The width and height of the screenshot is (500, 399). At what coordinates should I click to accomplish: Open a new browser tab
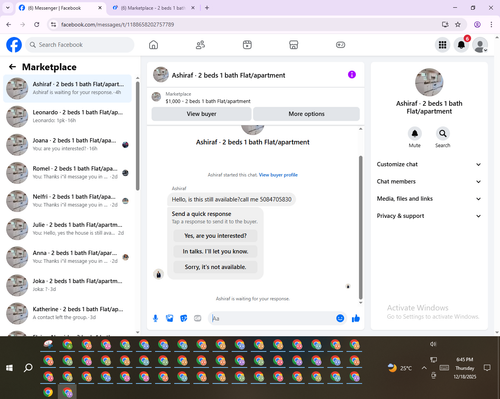coord(207,8)
